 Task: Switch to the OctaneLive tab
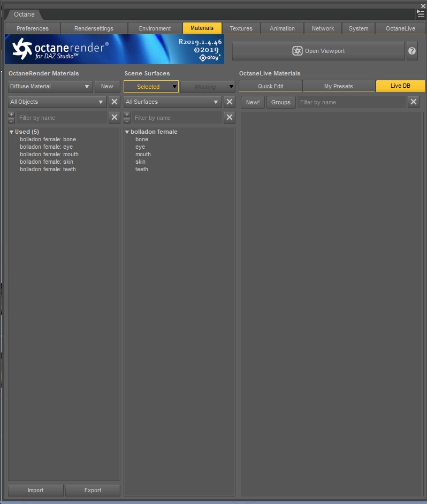(400, 28)
